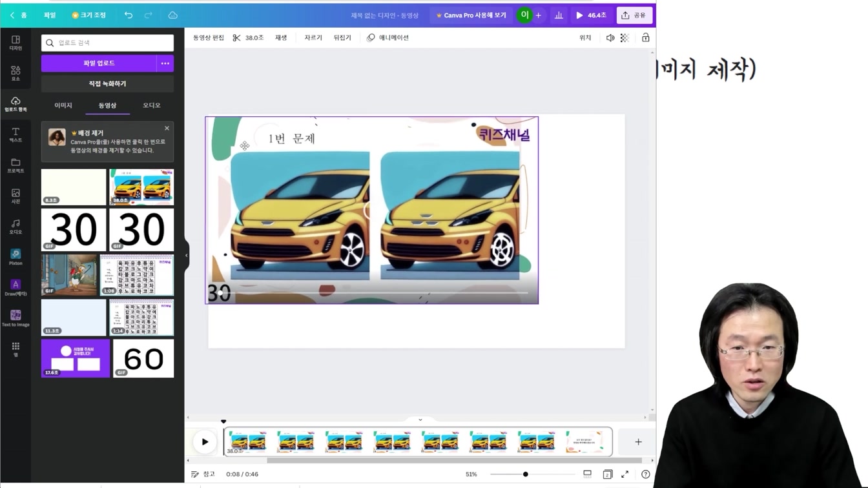The image size is (868, 488).
Task: Open the 파일 (File) menu
Action: (50, 15)
